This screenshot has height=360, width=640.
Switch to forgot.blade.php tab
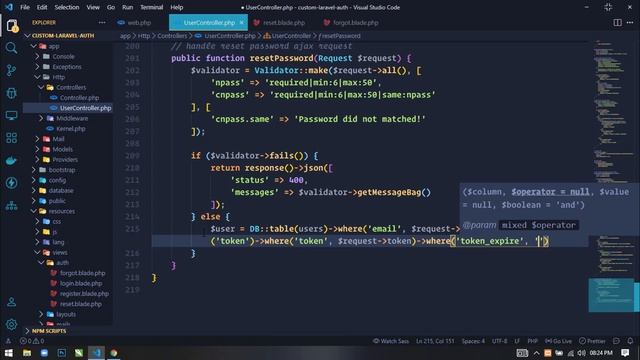point(356,22)
